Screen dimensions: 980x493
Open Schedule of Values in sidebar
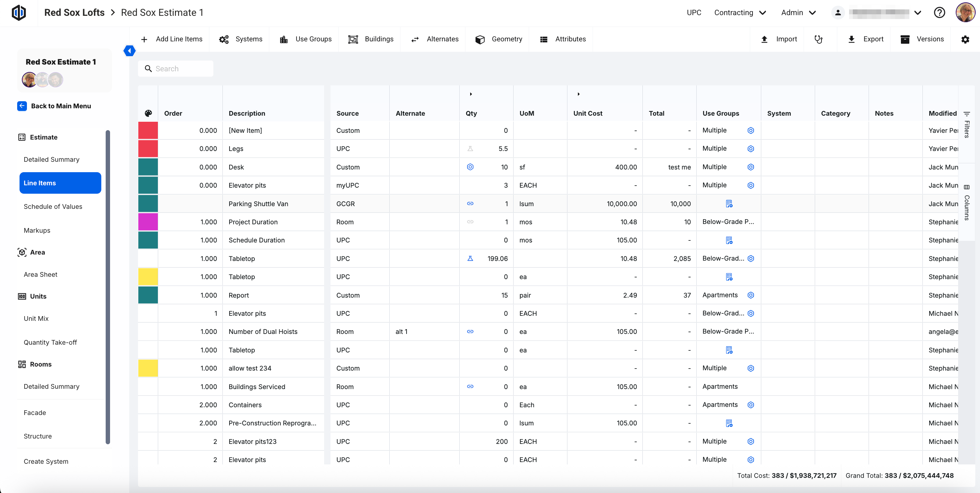pyautogui.click(x=53, y=206)
